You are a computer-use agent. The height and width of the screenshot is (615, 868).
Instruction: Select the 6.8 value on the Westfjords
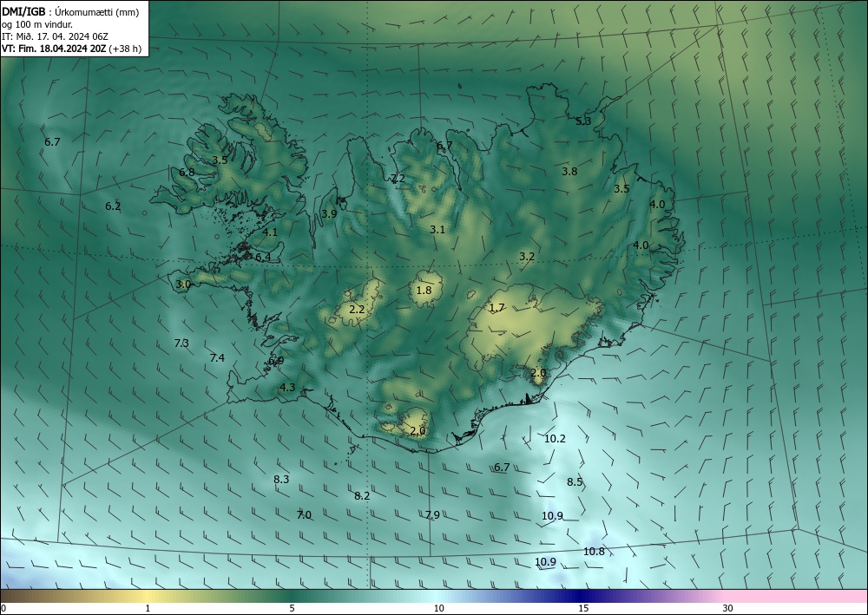click(187, 172)
